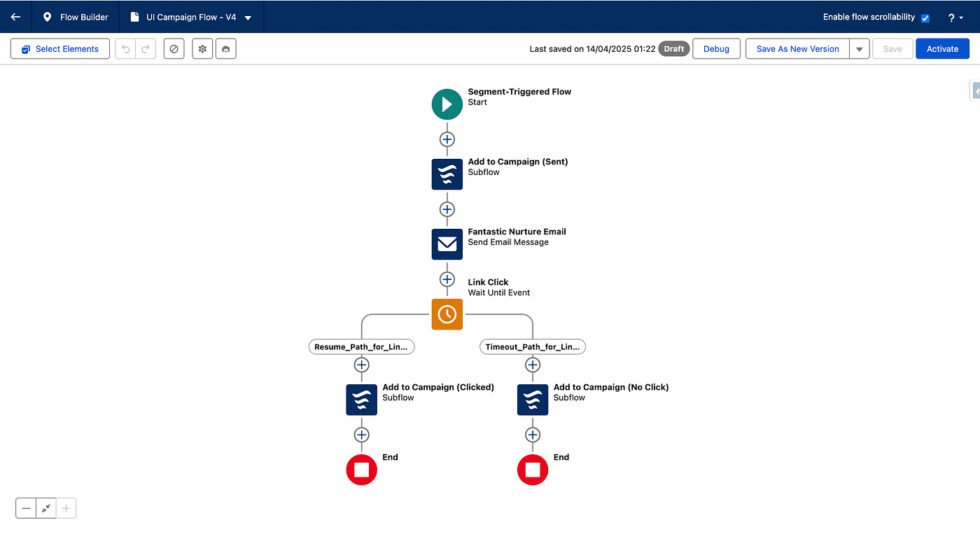Click the left red End node

pos(361,470)
